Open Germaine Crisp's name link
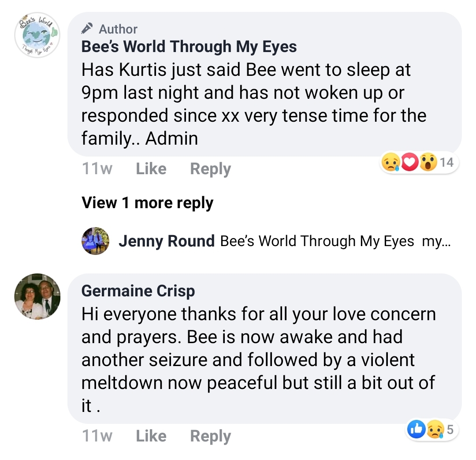 pos(138,291)
